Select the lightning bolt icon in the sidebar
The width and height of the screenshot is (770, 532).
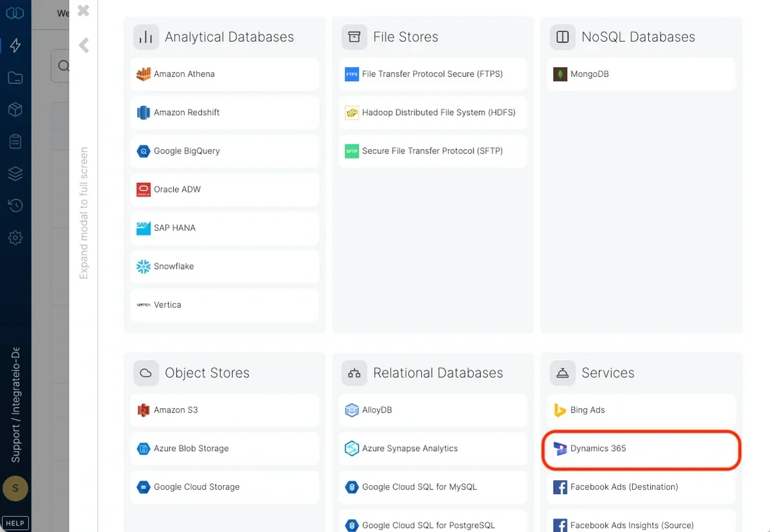click(x=15, y=45)
